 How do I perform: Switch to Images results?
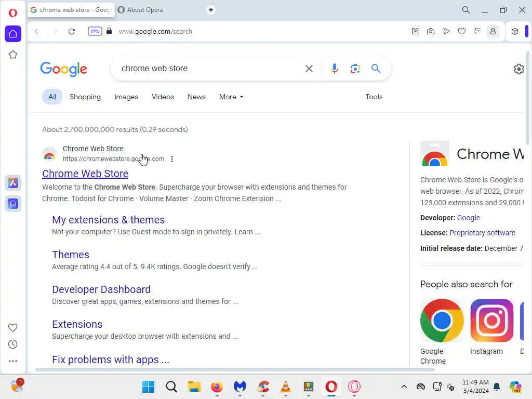pos(126,97)
